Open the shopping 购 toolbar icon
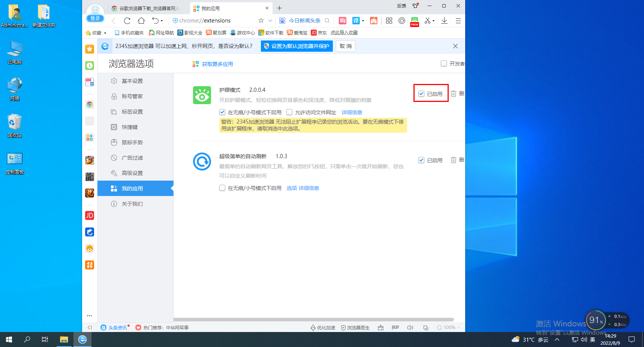 click(343, 21)
